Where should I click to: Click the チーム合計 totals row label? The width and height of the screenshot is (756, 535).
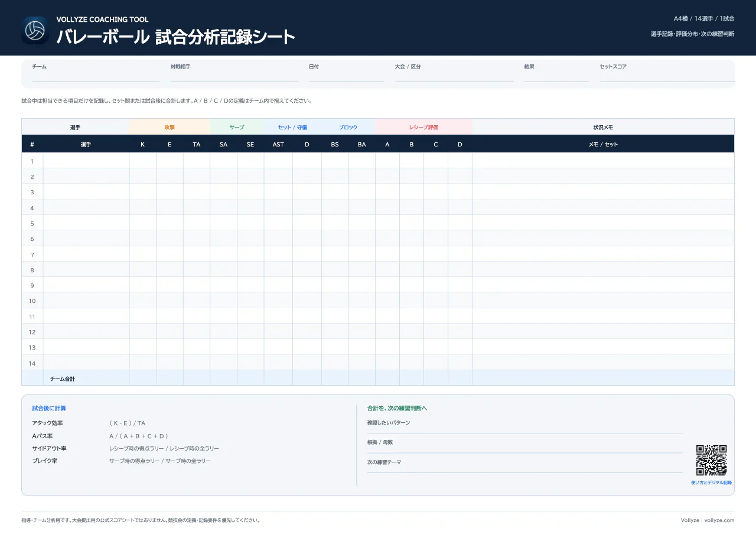point(63,379)
